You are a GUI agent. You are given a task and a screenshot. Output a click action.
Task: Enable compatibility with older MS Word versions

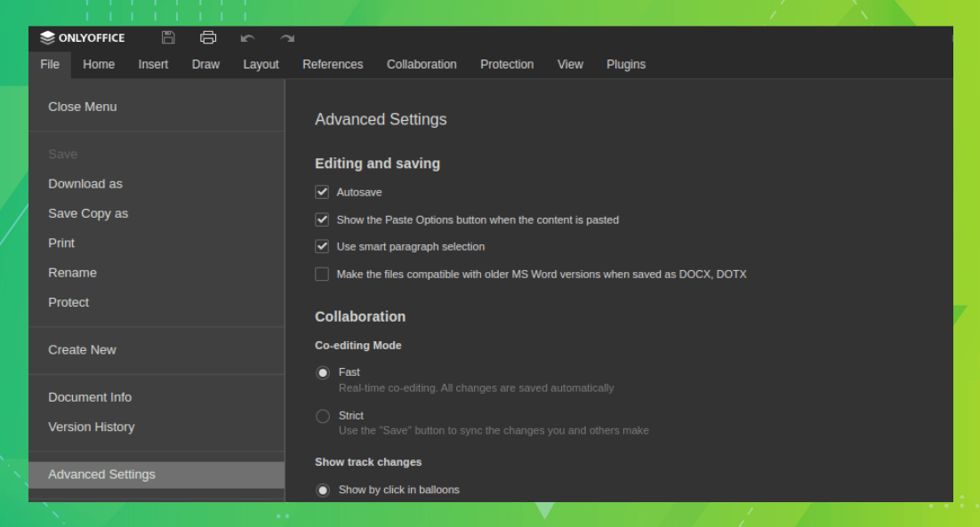click(322, 274)
